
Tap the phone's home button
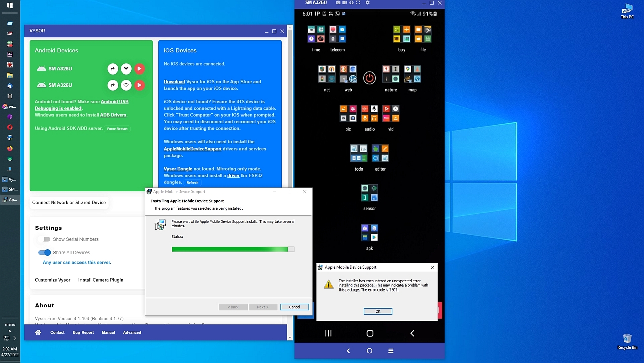[370, 333]
